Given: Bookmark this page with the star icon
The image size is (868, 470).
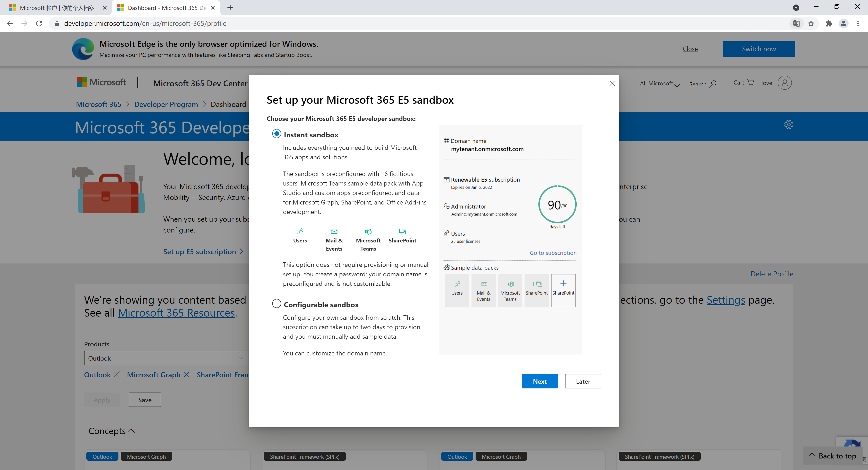Looking at the screenshot, I should click(x=811, y=23).
